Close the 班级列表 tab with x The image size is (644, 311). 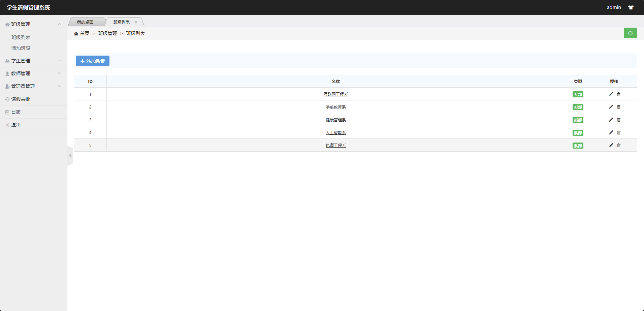point(136,22)
